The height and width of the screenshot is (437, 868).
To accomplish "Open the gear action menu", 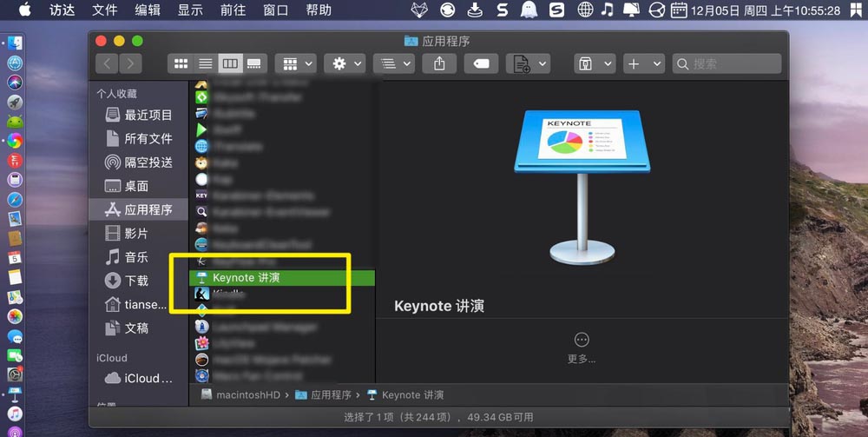I will [x=345, y=63].
